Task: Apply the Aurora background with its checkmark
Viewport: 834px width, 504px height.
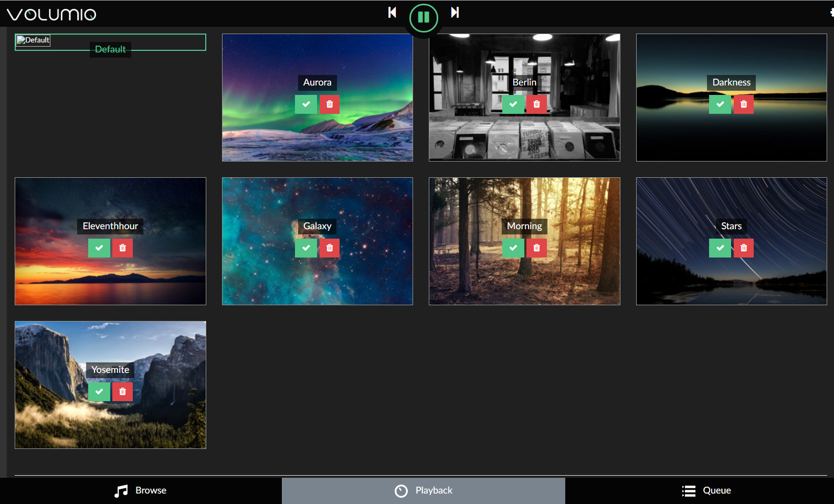Action: pos(306,104)
